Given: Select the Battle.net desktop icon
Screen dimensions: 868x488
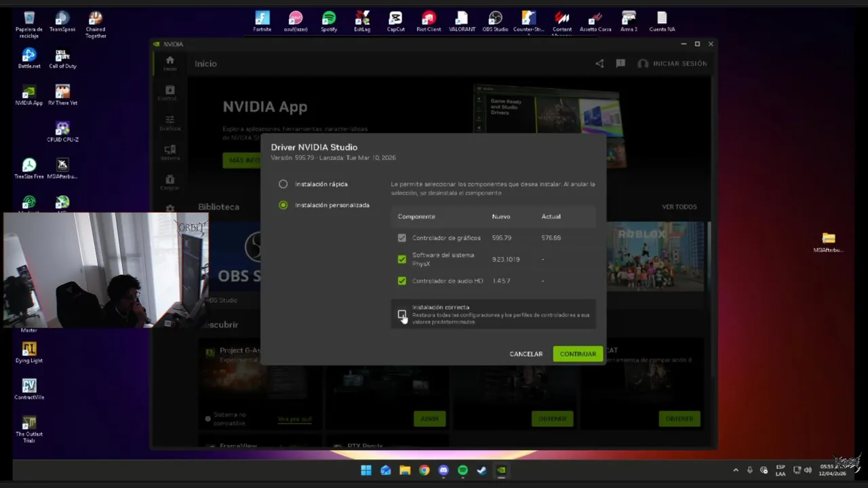Looking at the screenshot, I should pyautogui.click(x=29, y=58).
